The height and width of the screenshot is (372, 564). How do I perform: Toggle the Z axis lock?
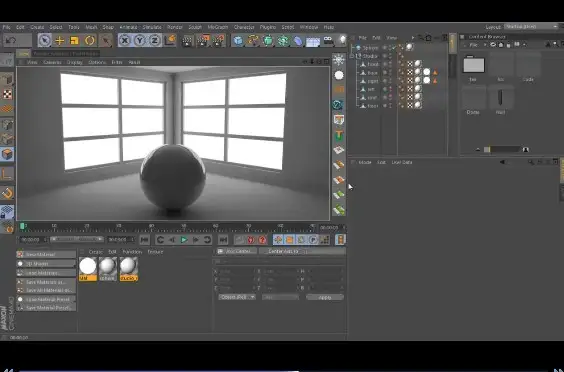pos(155,40)
